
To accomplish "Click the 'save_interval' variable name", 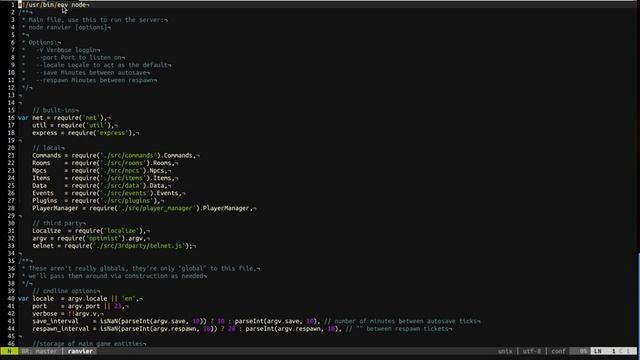I will (55, 321).
